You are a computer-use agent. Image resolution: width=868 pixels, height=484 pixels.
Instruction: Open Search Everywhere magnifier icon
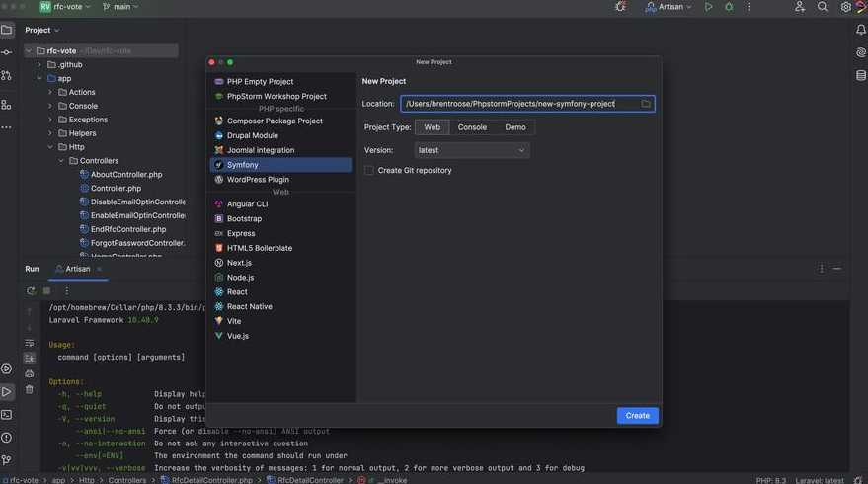pos(823,7)
